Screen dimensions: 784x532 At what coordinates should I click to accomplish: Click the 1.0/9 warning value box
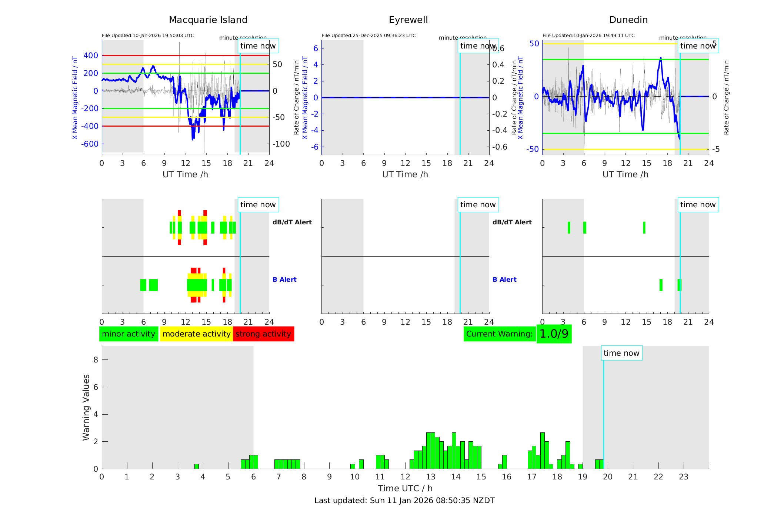tap(554, 334)
